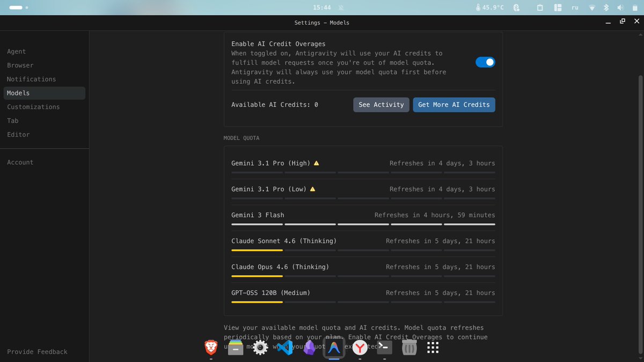Click warning icon next to Gemini 3.1 Pro (High)
This screenshot has width=644, height=362.
click(x=316, y=163)
